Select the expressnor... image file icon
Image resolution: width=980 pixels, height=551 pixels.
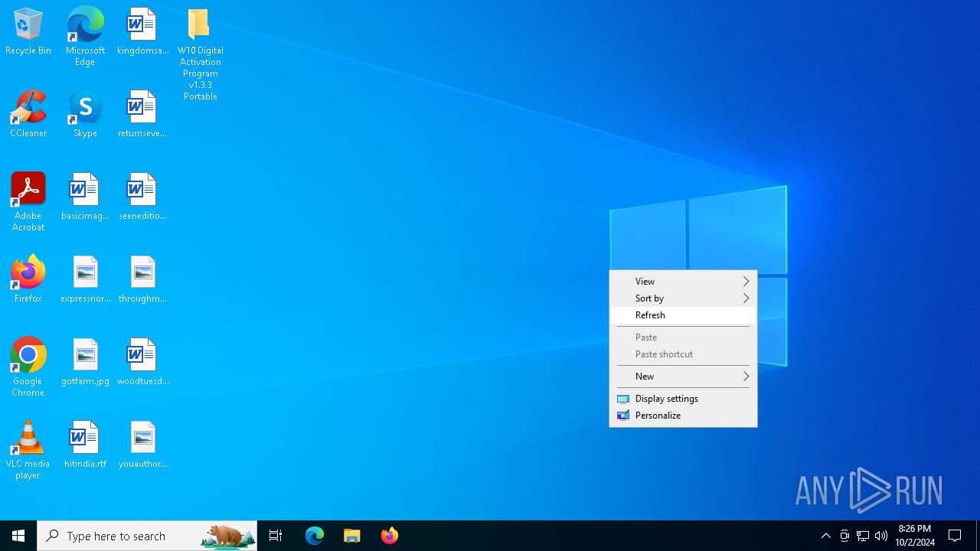(x=85, y=280)
